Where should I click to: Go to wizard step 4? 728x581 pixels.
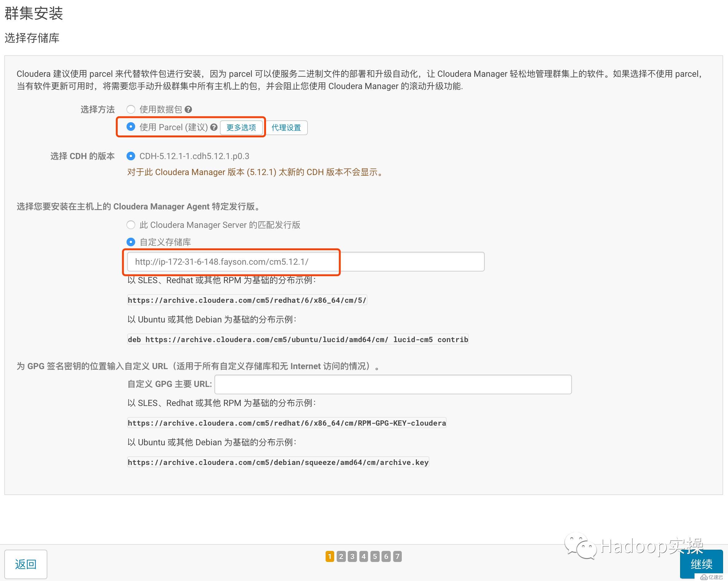[x=364, y=556]
